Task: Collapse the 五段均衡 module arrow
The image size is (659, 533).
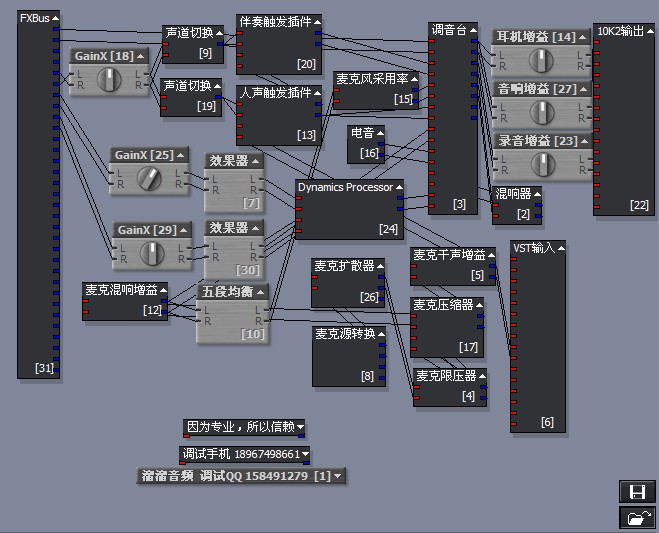Action: tap(261, 292)
